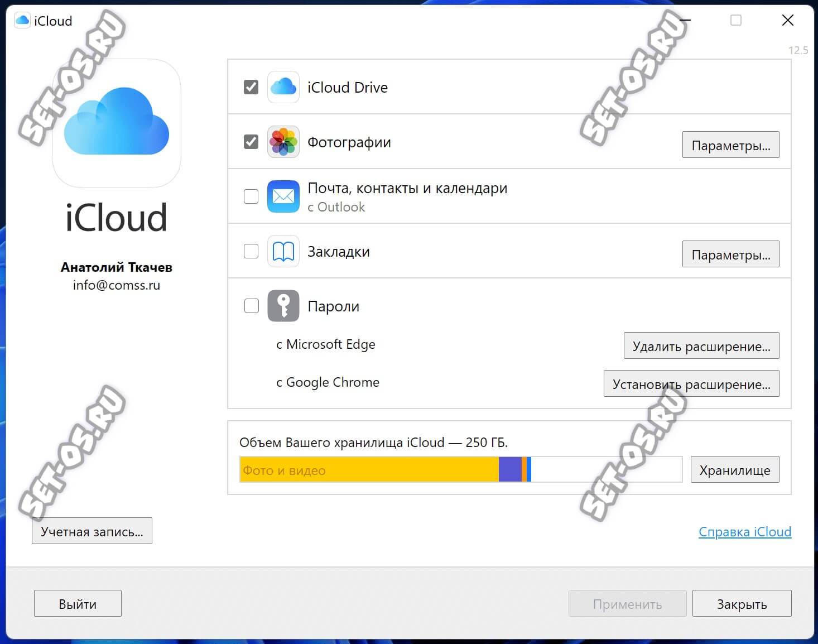Click the 'Почта, контакты и календари' label
This screenshot has width=818, height=644.
coord(407,188)
